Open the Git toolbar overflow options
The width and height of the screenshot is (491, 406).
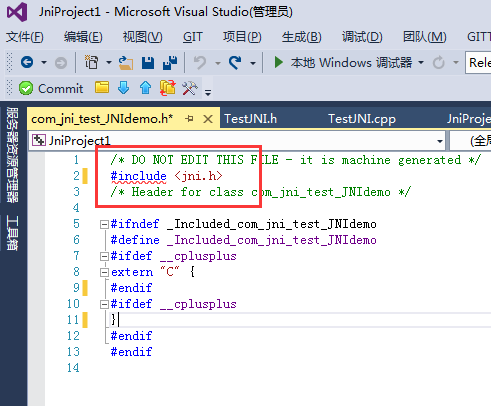[x=208, y=92]
